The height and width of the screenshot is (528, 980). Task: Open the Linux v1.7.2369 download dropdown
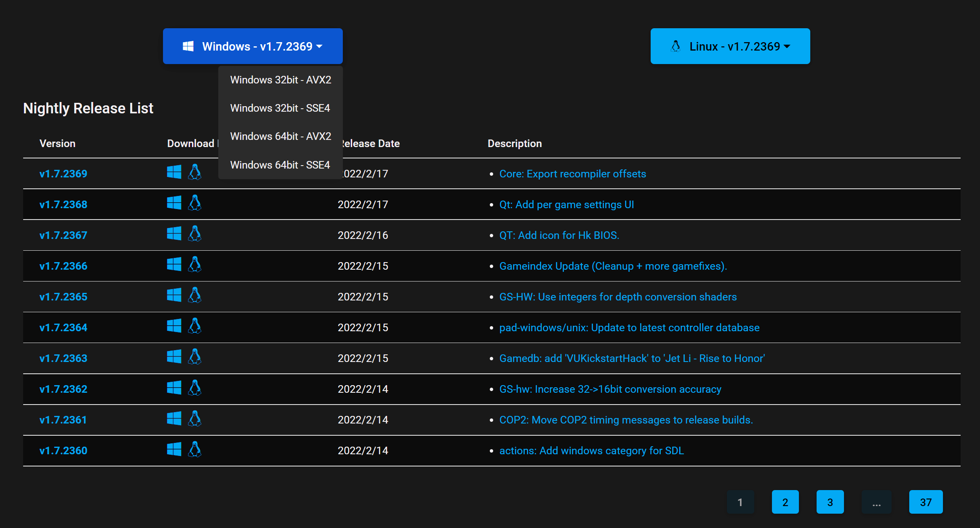730,46
